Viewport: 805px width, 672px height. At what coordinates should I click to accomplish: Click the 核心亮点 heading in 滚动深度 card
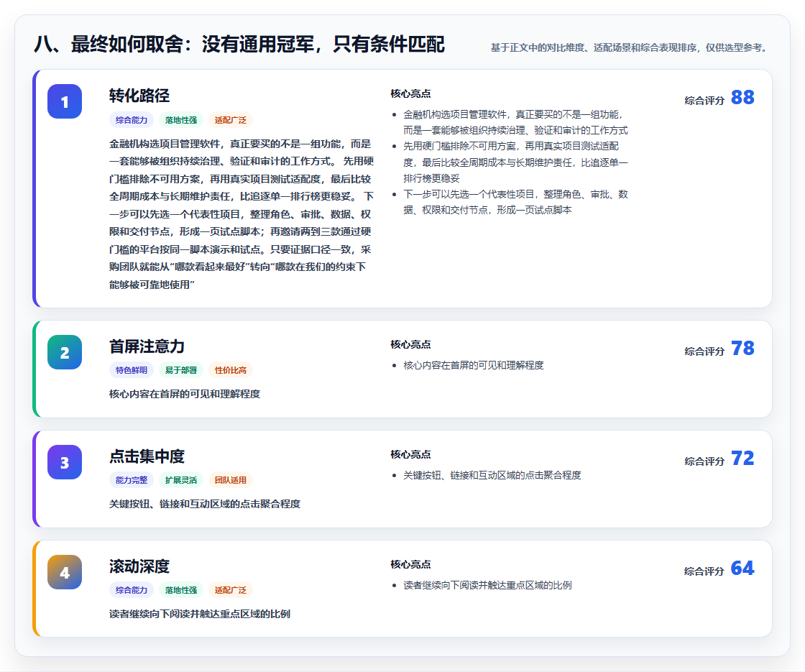410,564
